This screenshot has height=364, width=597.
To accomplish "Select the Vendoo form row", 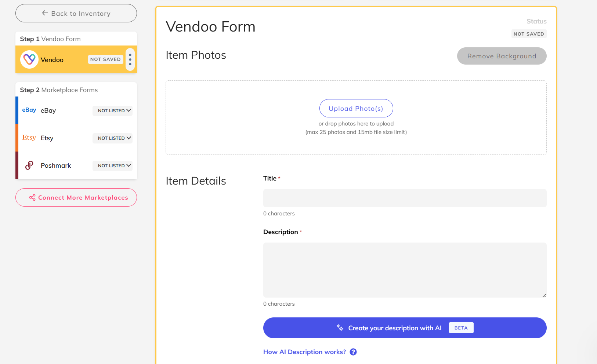I will click(x=76, y=59).
